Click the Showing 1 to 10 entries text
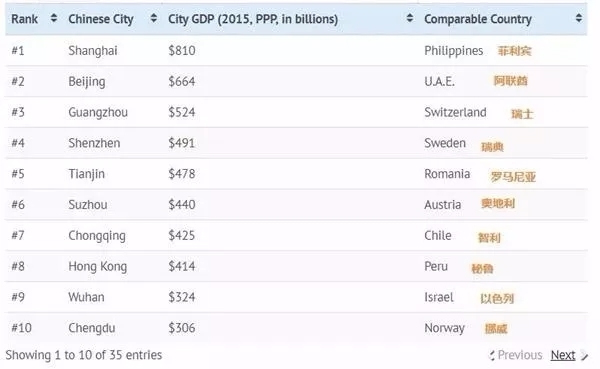 point(84,355)
